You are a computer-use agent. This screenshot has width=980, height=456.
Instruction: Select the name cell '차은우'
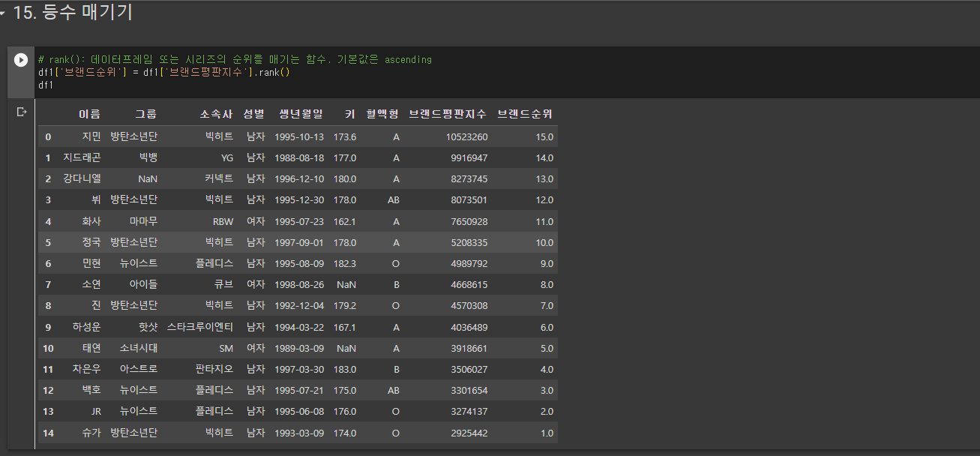86,369
